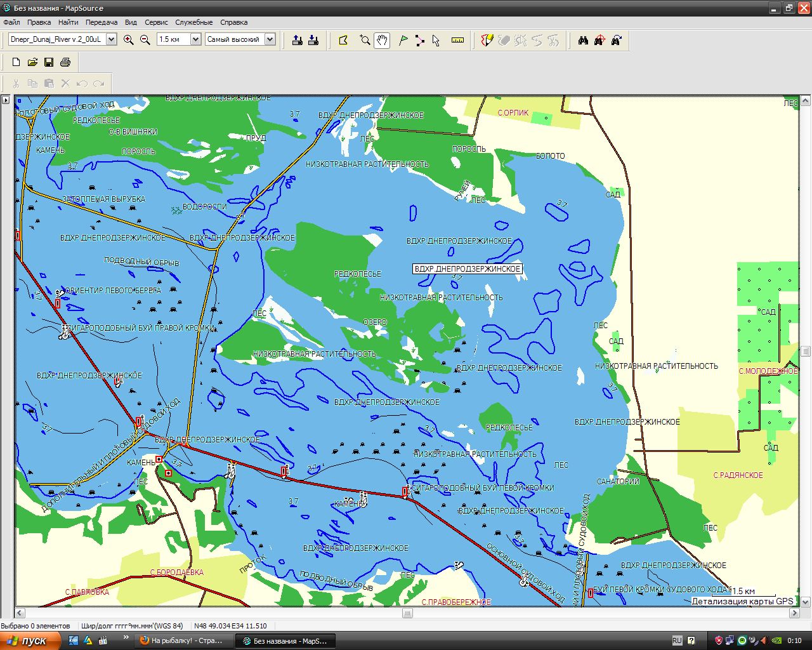Click the Save diskette icon
Viewport: 812px width, 650px height.
(49, 62)
